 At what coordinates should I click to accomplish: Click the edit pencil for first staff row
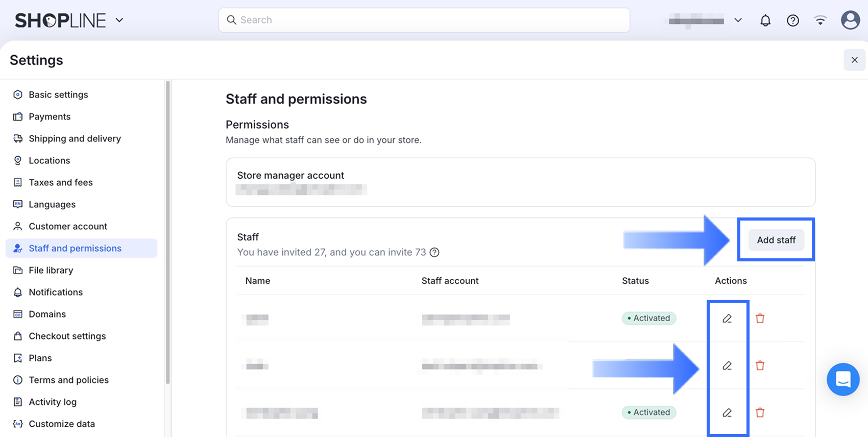(727, 319)
